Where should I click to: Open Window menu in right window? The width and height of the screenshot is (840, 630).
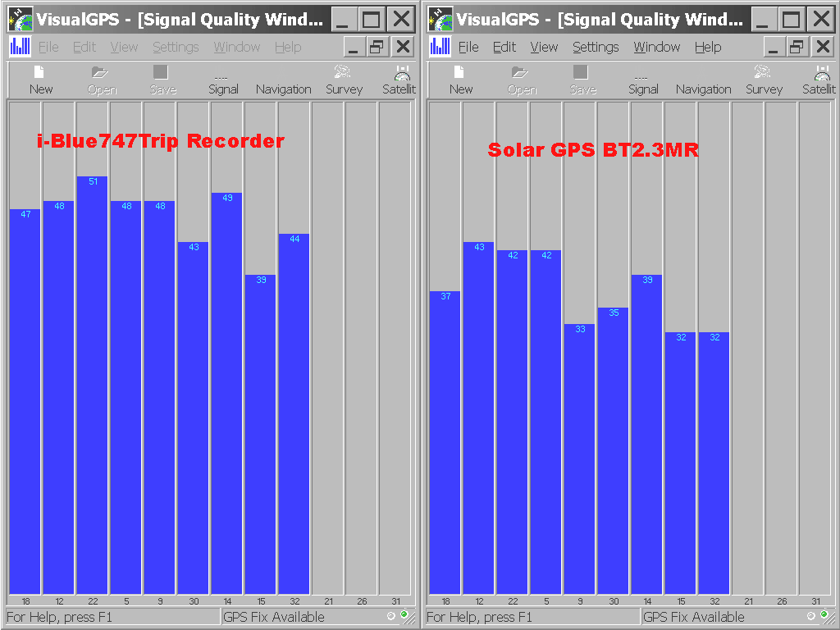[657, 47]
